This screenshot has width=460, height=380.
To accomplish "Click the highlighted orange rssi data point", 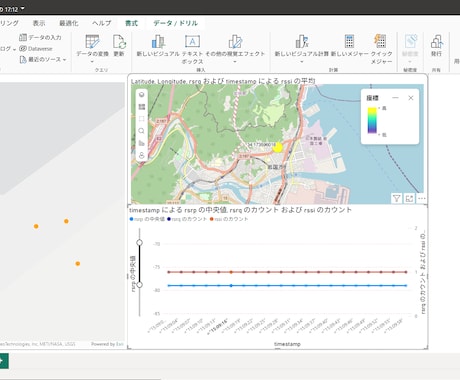I will click(x=231, y=272).
